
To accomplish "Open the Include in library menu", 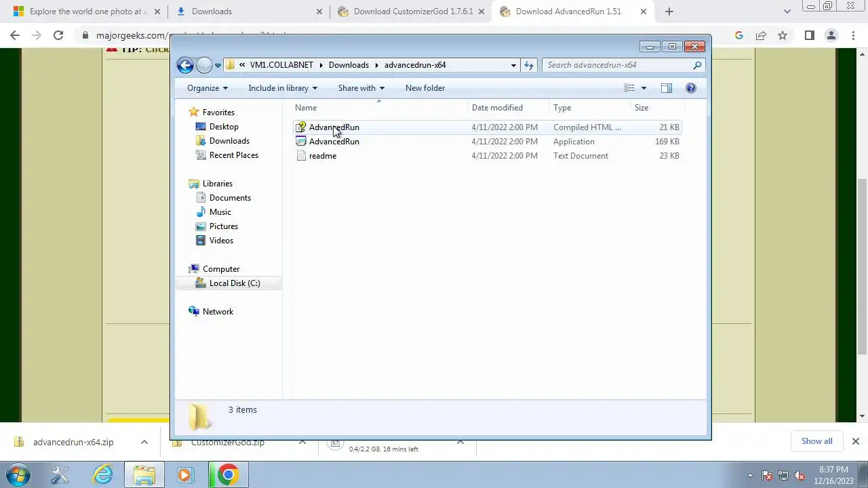I will point(283,88).
